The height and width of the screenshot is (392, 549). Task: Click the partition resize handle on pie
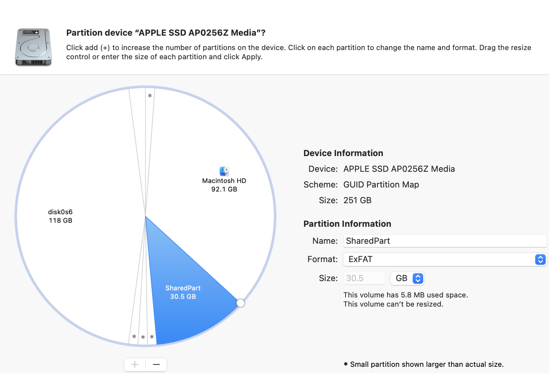tap(240, 303)
